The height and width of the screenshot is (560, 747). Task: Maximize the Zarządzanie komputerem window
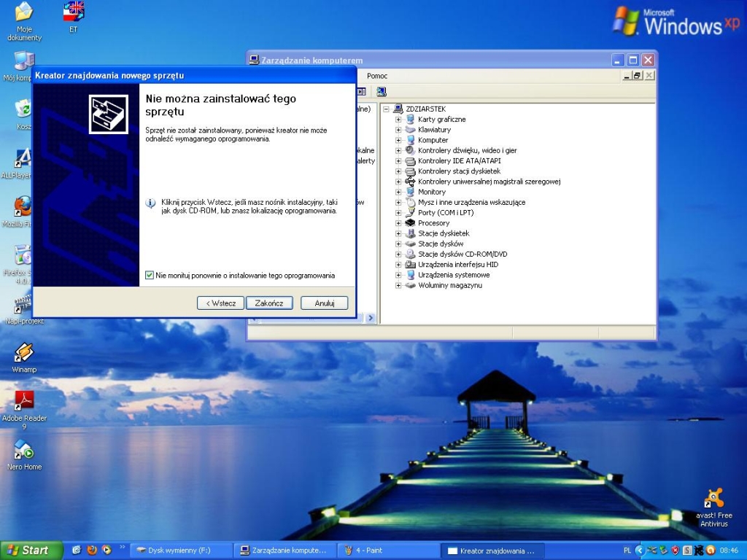coord(632,60)
